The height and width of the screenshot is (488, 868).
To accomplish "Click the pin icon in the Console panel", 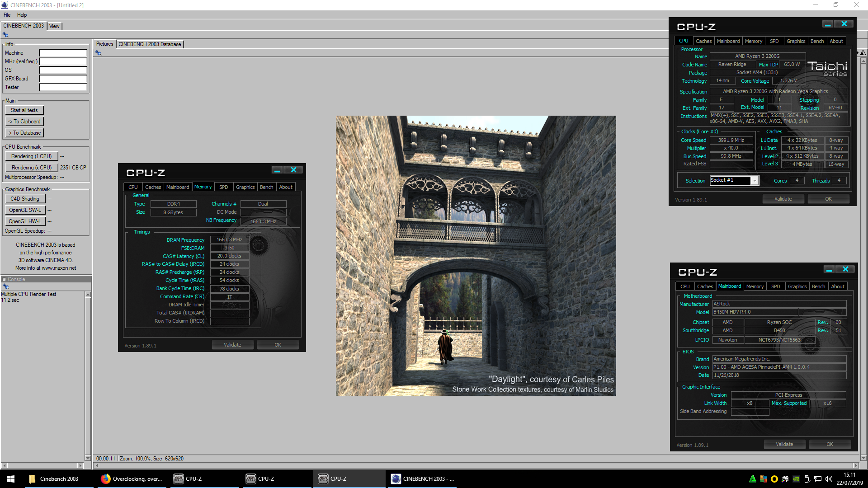I will (x=6, y=286).
